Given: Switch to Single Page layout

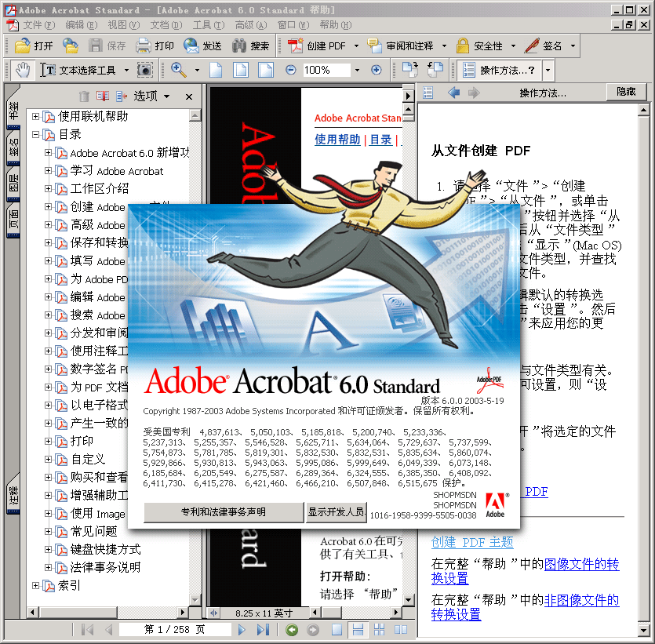Looking at the screenshot, I should click(x=337, y=629).
